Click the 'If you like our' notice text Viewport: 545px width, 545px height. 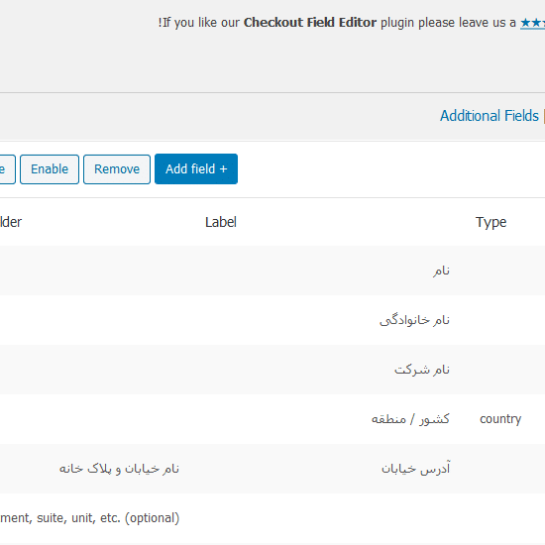pos(201,23)
